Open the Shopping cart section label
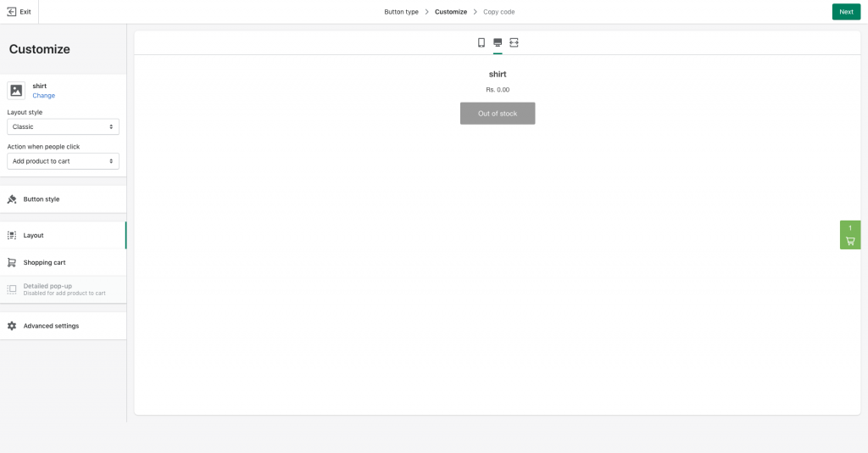Screen dimensions: 868x453 pyautogui.click(x=44, y=262)
